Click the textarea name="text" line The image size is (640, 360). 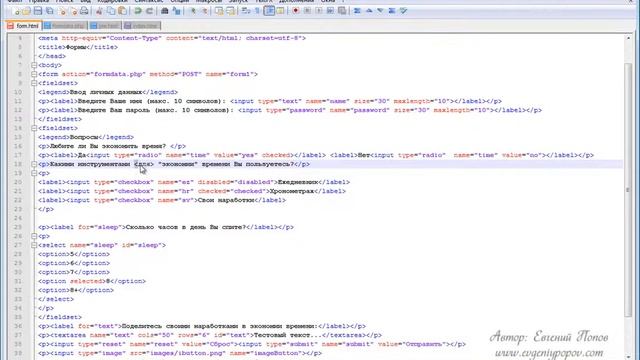click(210, 335)
